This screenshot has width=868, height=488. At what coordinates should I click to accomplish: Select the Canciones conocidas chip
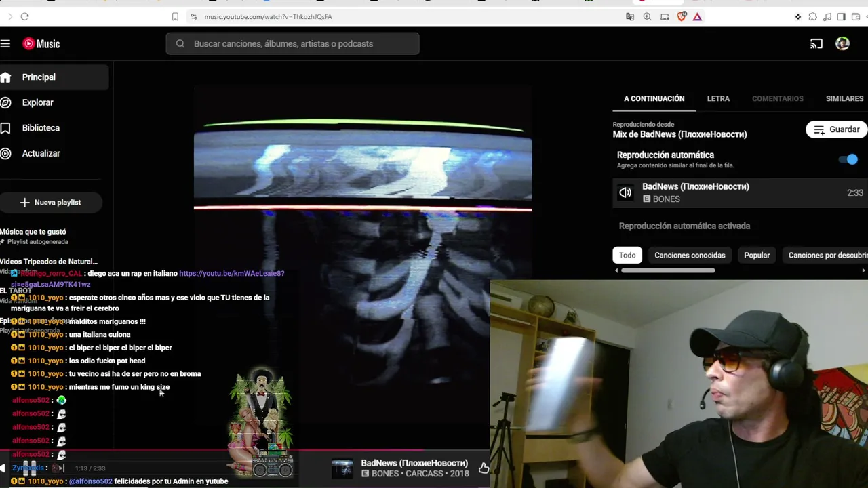click(x=690, y=256)
